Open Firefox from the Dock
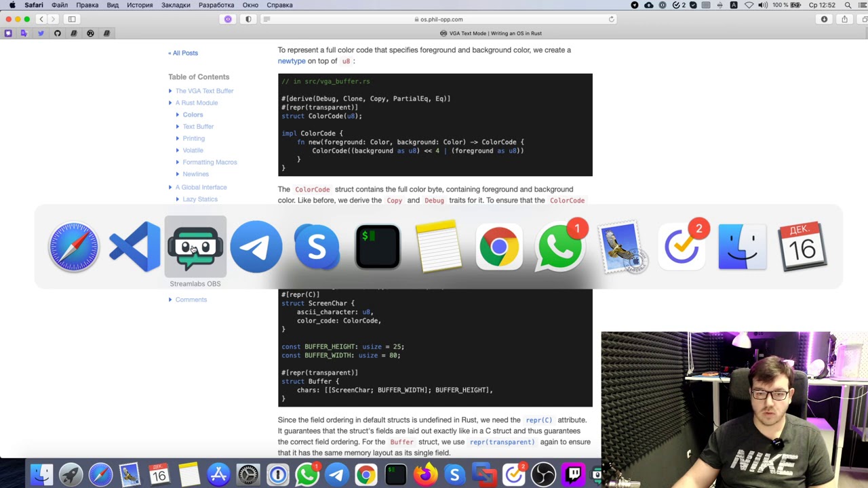This screenshot has width=868, height=488. click(425, 474)
